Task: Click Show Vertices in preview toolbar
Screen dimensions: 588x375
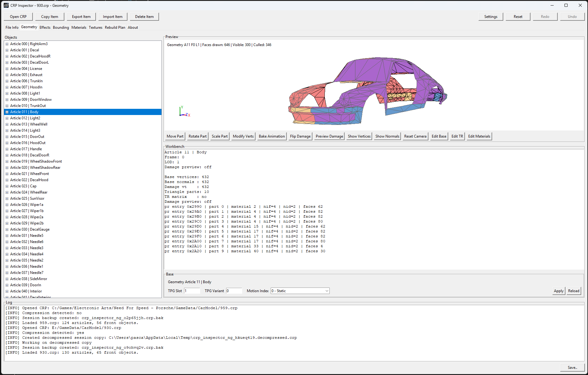Action: 359,136
